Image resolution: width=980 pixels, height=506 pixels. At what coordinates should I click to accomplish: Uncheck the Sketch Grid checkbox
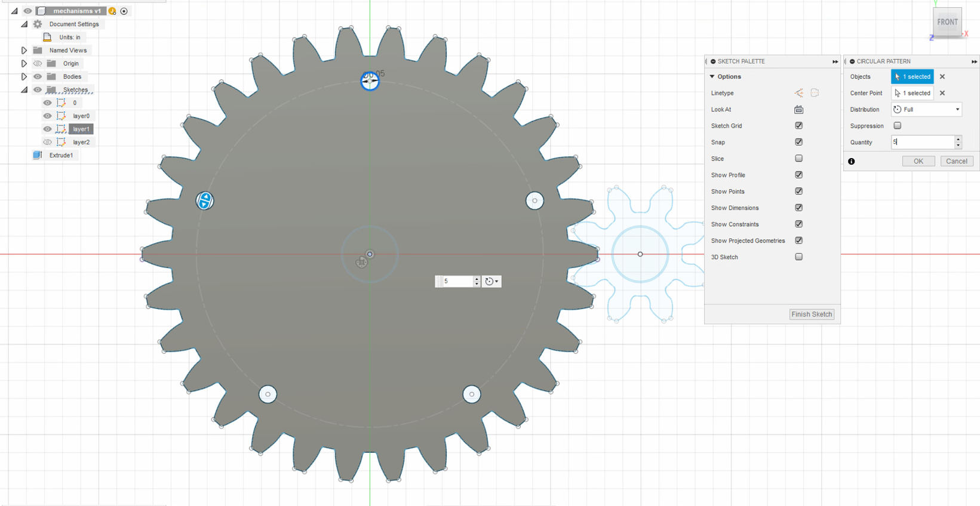[x=798, y=126]
